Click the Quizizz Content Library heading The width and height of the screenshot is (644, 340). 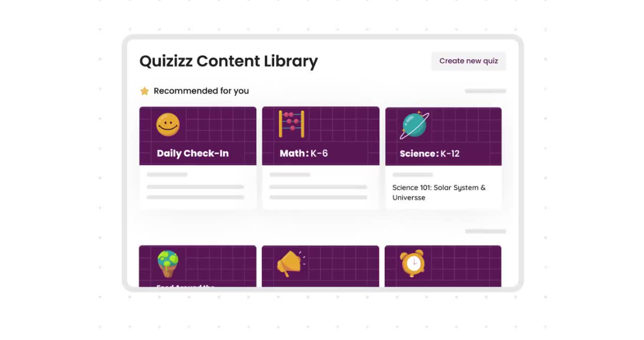(228, 61)
